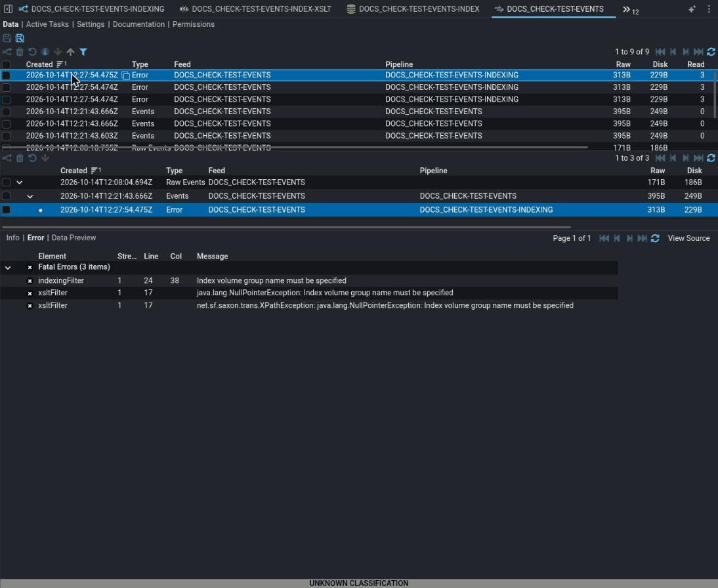This screenshot has width=718, height=588.
Task: Click the delete trash icon in the top list toolbar
Action: point(20,52)
